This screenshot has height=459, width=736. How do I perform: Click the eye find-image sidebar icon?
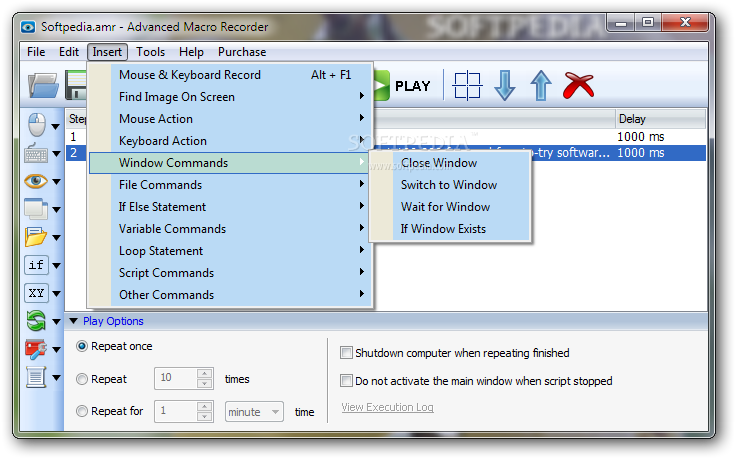click(x=36, y=181)
